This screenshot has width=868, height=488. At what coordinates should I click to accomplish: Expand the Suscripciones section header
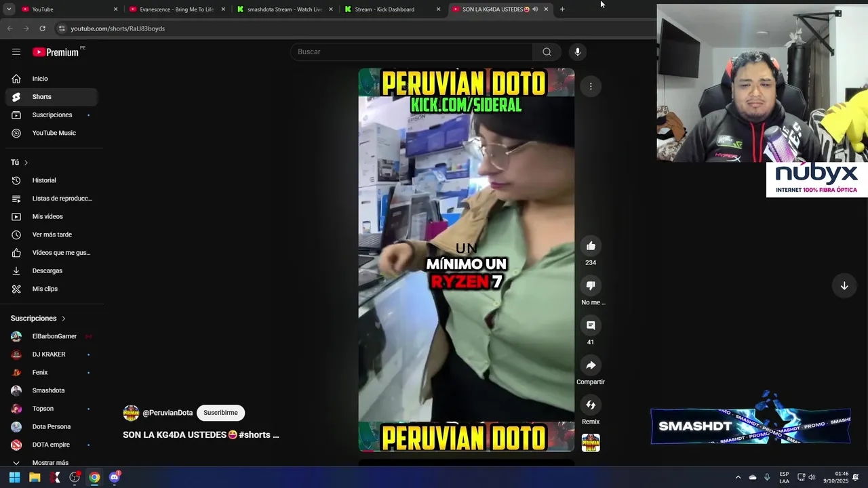coord(39,319)
